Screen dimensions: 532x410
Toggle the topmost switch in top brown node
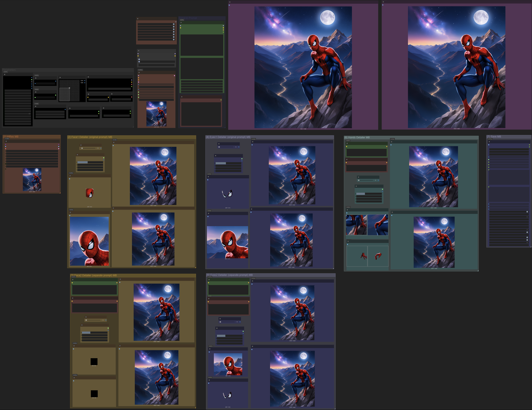174,24
